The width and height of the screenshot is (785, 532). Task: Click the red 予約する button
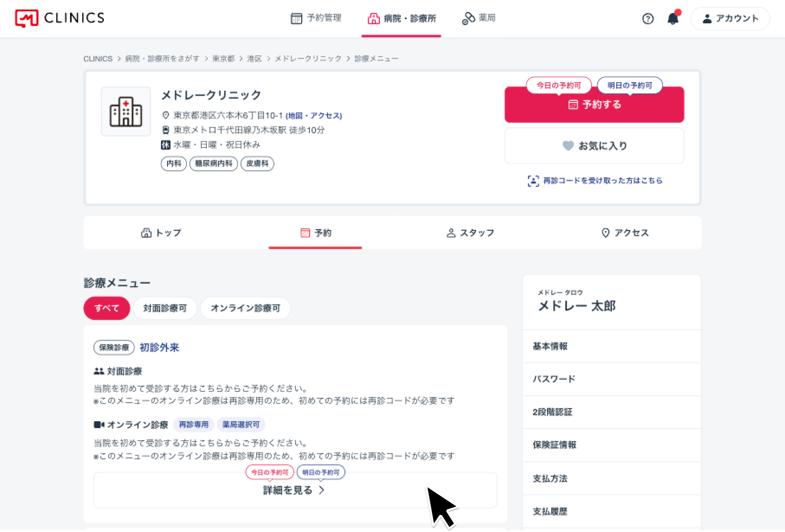594,105
